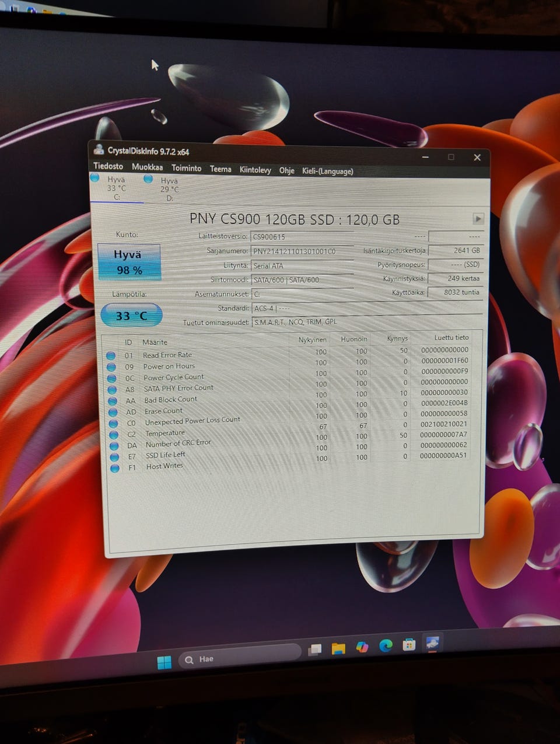Click the status dot for Bad Block Count
The image size is (560, 744).
click(113, 401)
